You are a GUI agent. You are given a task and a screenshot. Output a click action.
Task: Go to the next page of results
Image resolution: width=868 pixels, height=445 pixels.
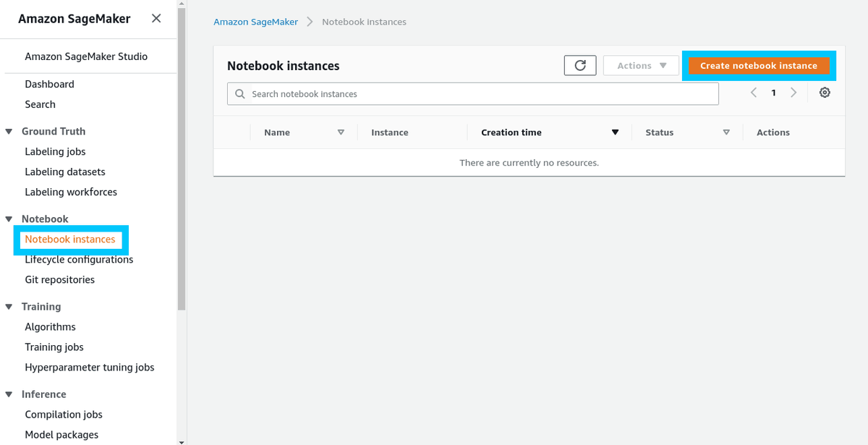pos(793,93)
